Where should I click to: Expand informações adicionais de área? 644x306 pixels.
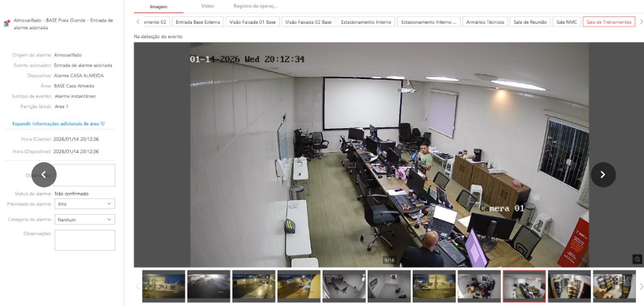pos(58,124)
